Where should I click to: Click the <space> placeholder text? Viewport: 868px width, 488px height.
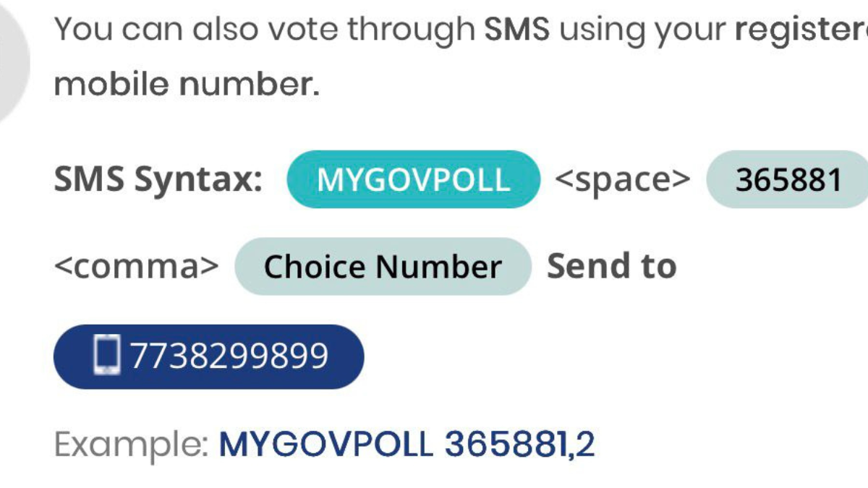pyautogui.click(x=622, y=179)
